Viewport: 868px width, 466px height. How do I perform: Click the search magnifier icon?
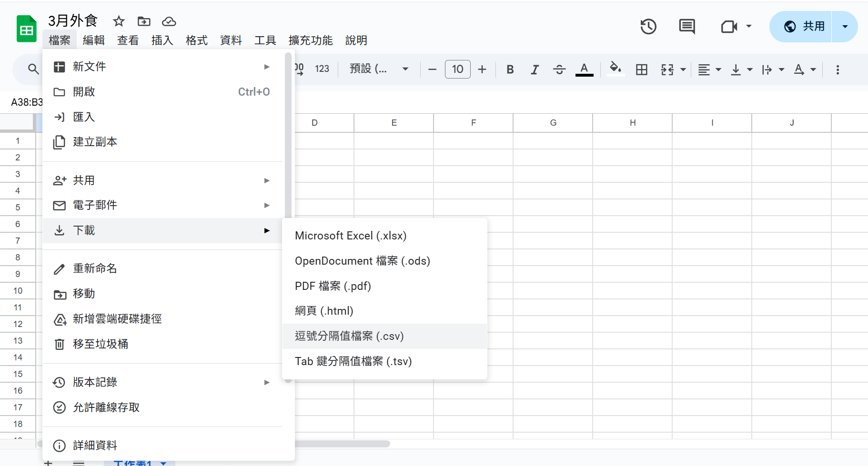point(33,69)
